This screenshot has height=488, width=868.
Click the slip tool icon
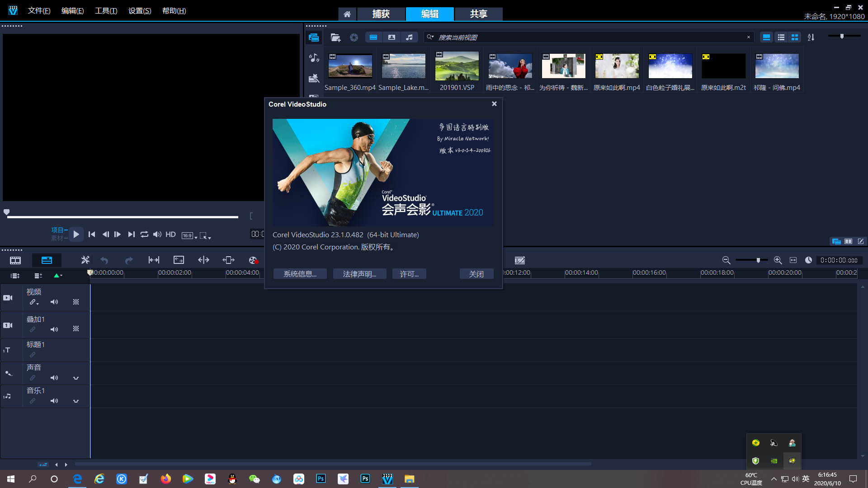[x=154, y=260]
